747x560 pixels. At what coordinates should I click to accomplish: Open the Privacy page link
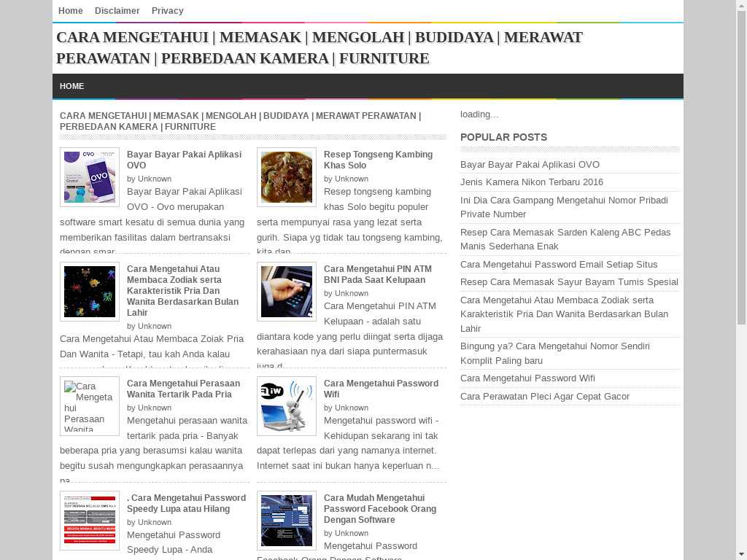click(167, 11)
